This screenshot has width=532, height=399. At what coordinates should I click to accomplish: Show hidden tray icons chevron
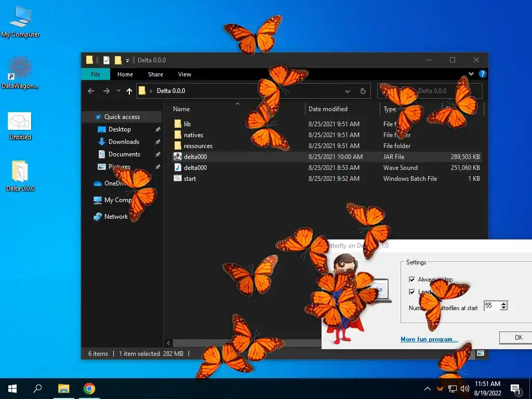[428, 389]
